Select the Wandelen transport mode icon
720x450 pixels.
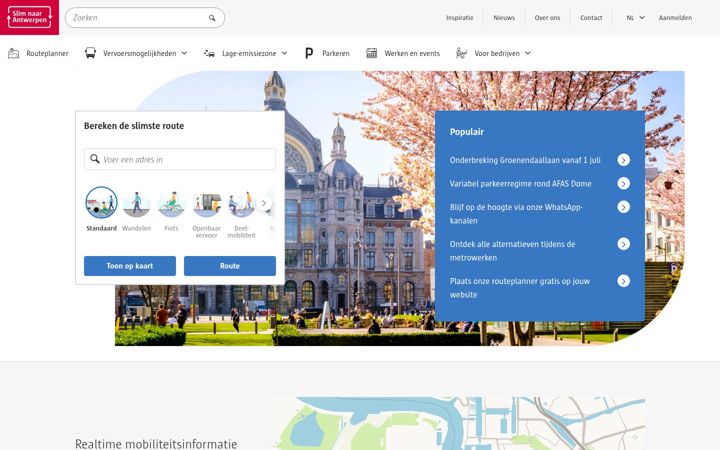tap(136, 204)
